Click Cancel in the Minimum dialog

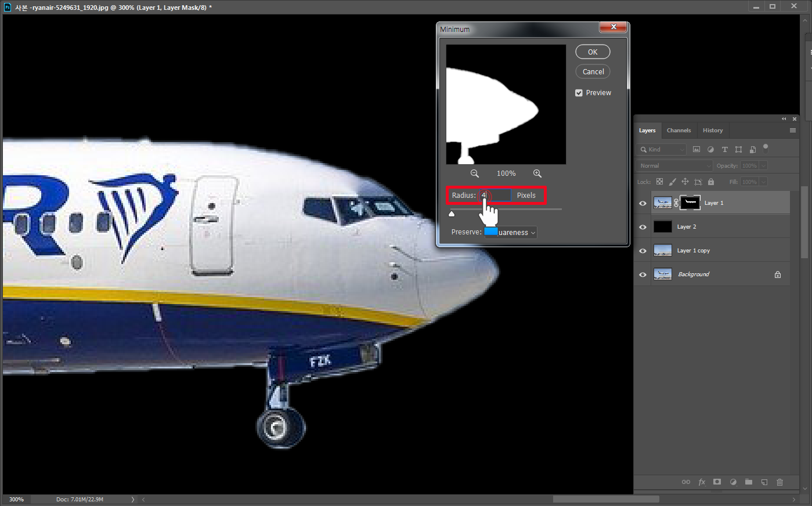click(593, 71)
